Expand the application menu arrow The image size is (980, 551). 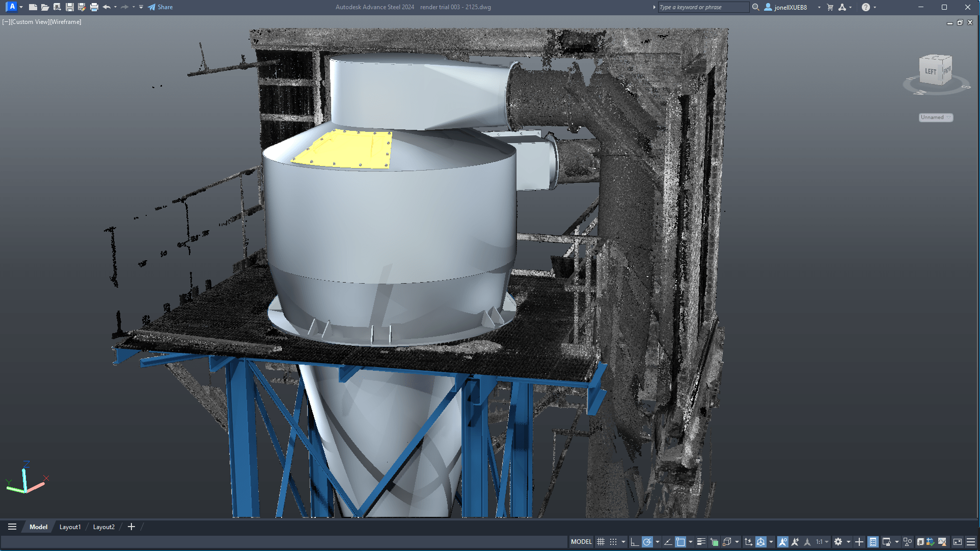(21, 7)
